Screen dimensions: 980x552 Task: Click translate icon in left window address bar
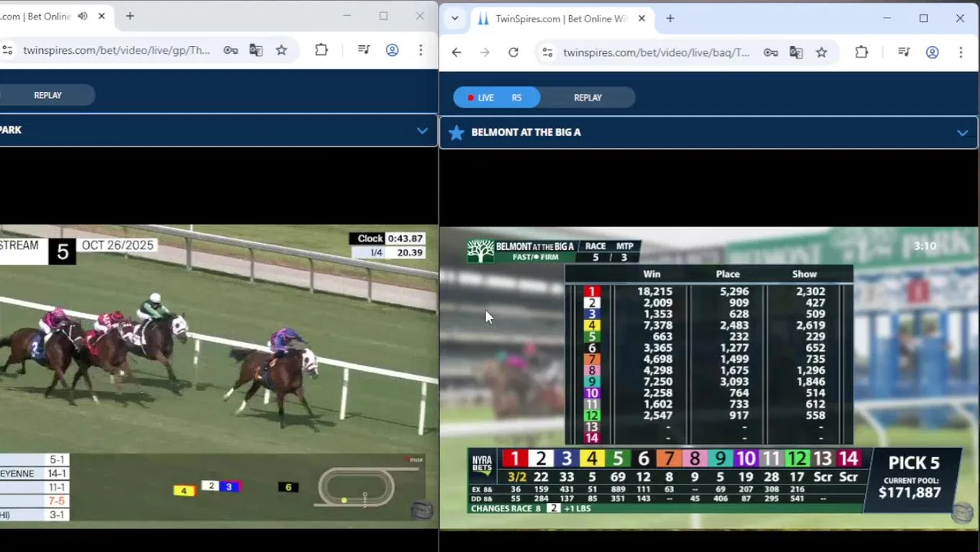coord(256,50)
